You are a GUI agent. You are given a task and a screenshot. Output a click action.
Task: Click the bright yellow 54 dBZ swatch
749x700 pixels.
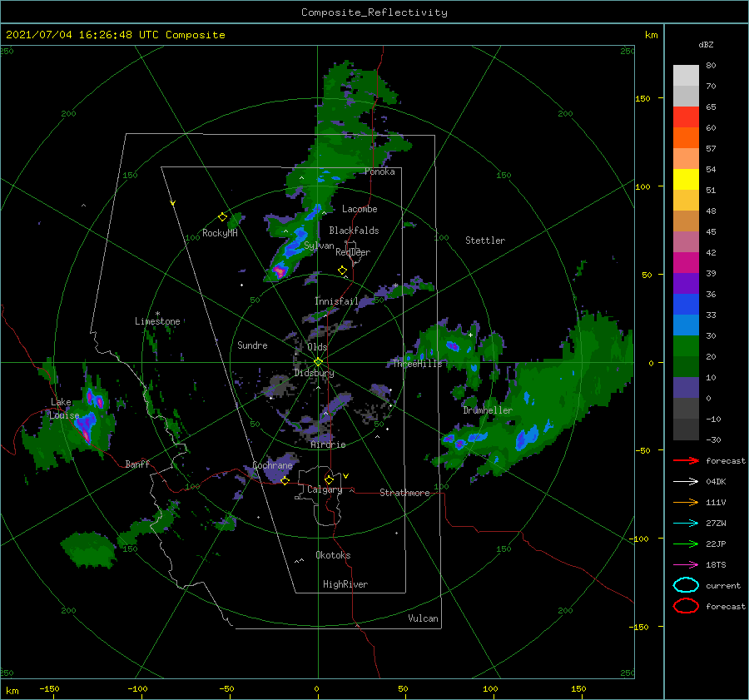686,179
